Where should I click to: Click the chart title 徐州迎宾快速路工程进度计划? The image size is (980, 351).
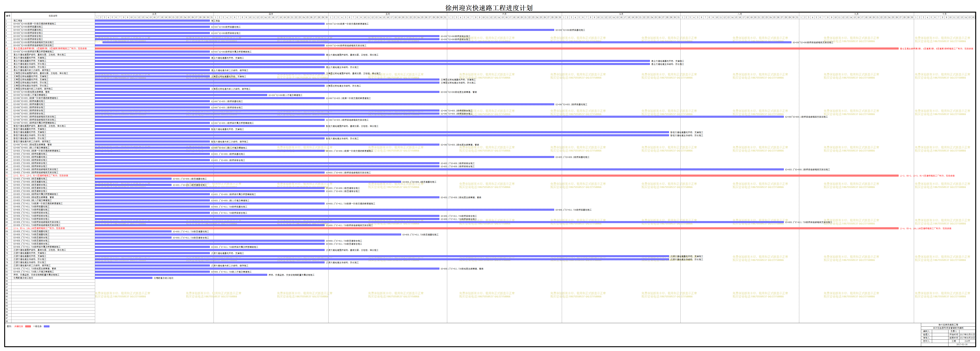coord(489,8)
